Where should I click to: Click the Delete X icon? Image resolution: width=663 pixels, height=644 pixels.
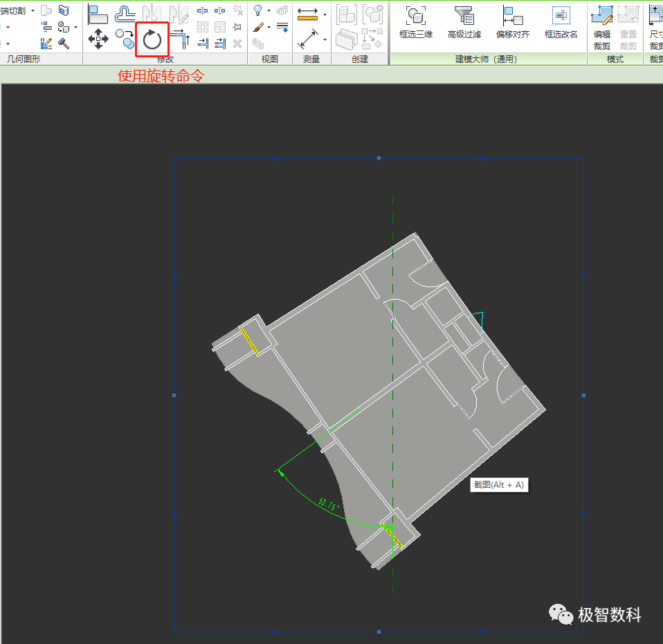(237, 44)
